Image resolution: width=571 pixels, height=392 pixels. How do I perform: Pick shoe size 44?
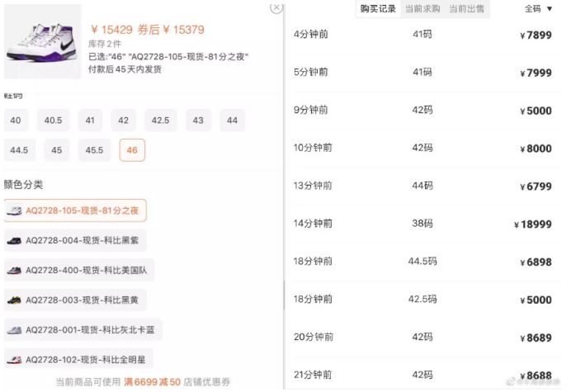pos(232,120)
